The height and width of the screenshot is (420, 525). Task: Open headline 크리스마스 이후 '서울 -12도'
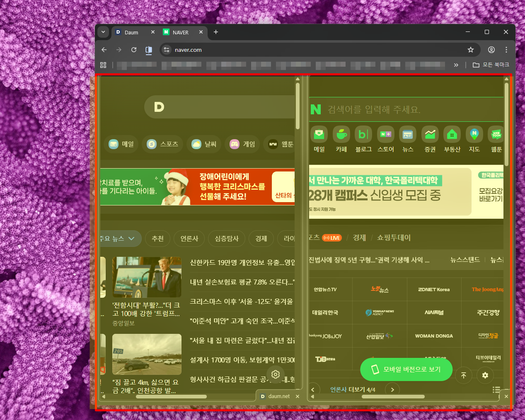[x=242, y=301]
